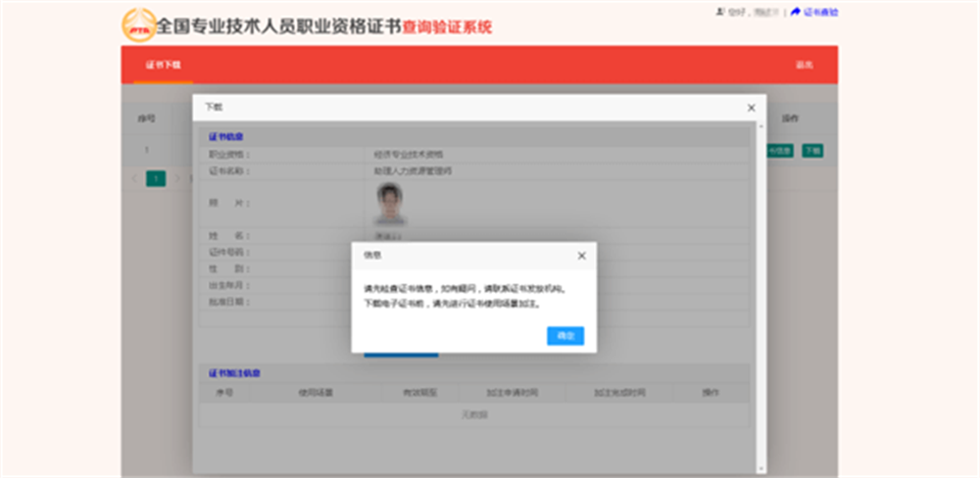Close the 信息 message popup with X
The height and width of the screenshot is (478, 980).
click(581, 256)
